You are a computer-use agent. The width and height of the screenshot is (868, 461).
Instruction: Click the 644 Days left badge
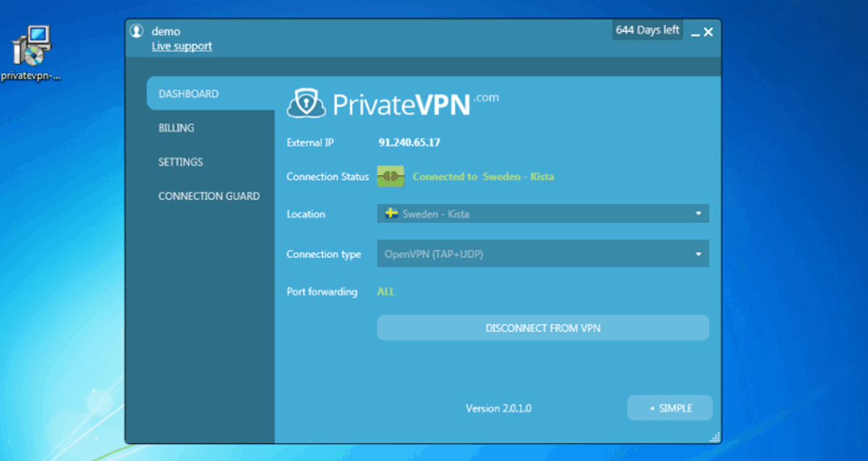[x=648, y=30]
